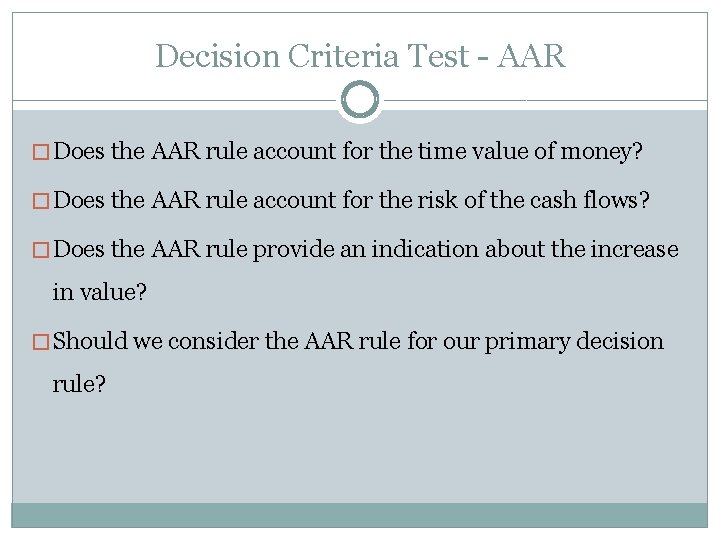Click the lone word 'rule?' on the final line
This screenshot has width=720, height=540.
tap(79, 385)
